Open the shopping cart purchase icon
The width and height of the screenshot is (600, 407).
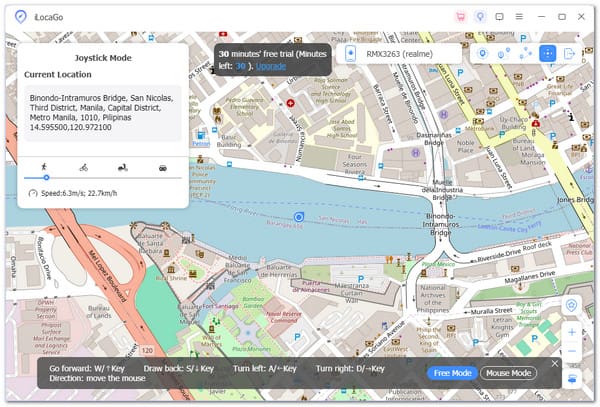click(x=461, y=17)
